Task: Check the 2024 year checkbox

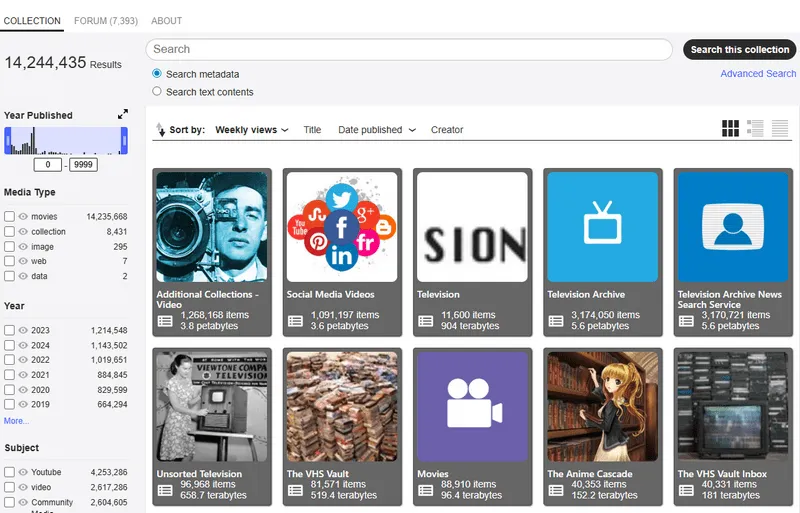Action: pyautogui.click(x=9, y=345)
